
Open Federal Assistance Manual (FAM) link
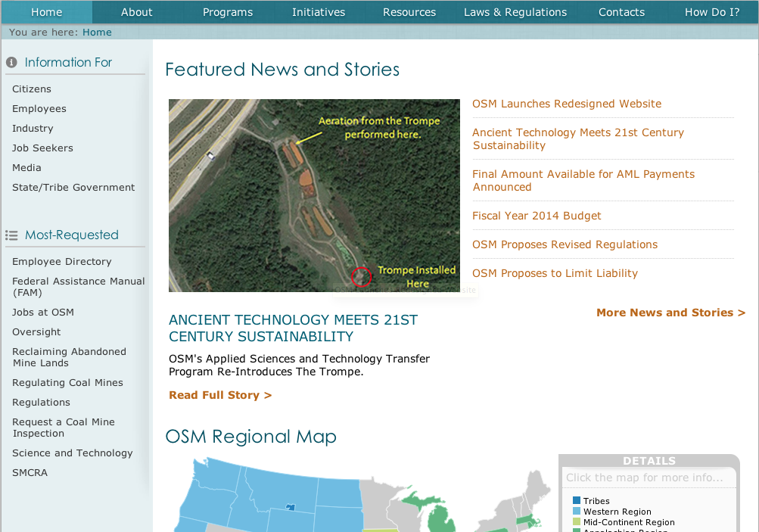[x=79, y=287]
